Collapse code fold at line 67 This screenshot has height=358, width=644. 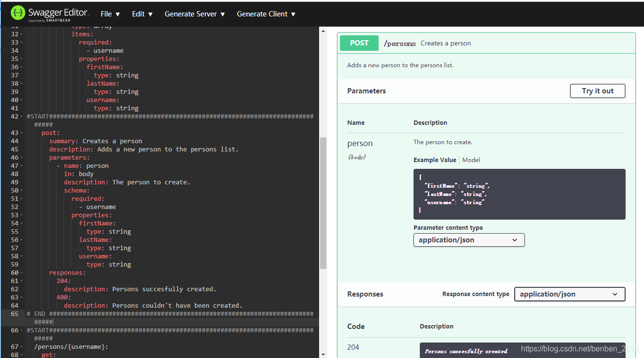pyautogui.click(x=22, y=346)
